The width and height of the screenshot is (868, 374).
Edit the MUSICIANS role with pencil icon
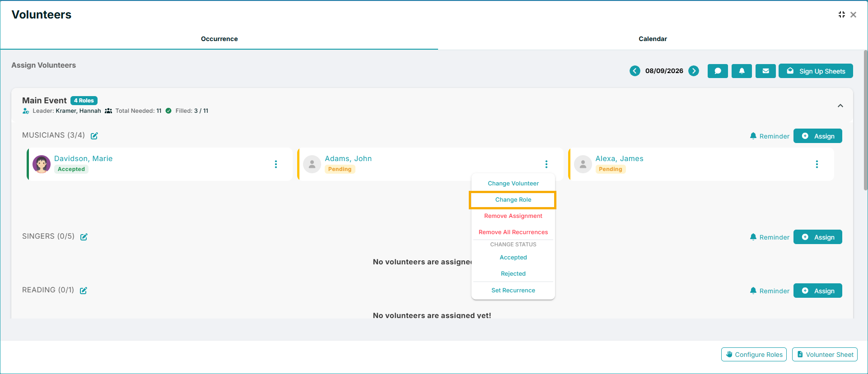tap(94, 135)
